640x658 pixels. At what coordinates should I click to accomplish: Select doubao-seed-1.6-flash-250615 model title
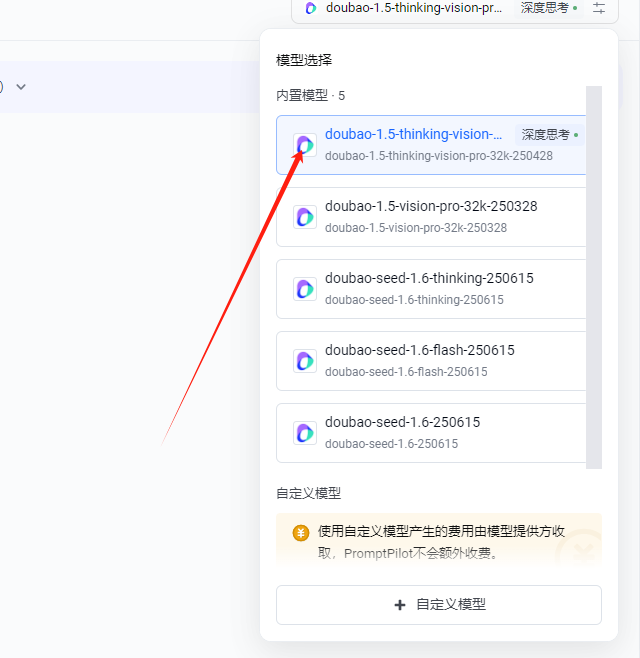pos(420,350)
